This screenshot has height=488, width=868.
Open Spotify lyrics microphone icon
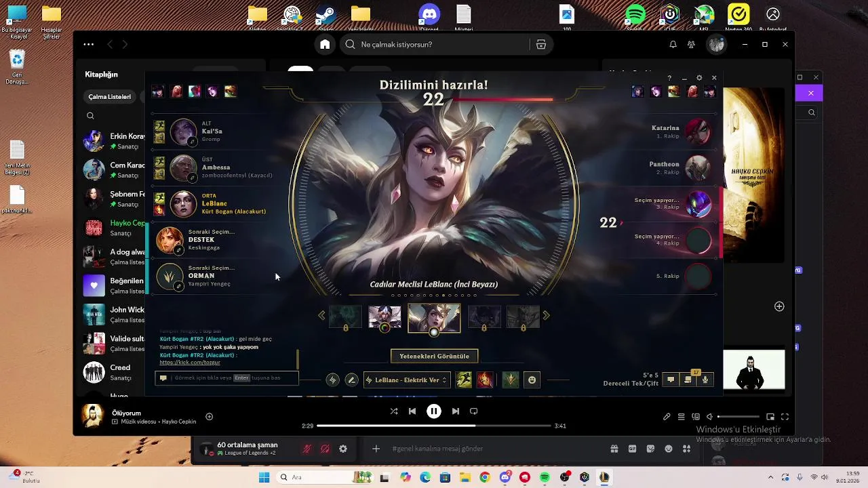(667, 417)
